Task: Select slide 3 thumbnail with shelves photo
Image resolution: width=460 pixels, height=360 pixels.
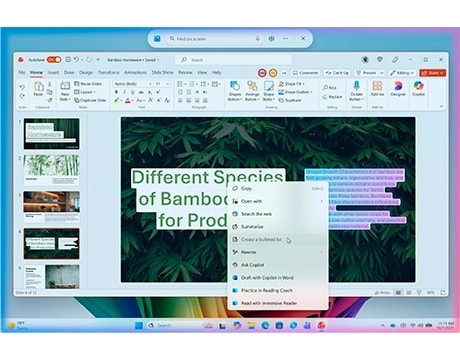Action: click(x=51, y=207)
